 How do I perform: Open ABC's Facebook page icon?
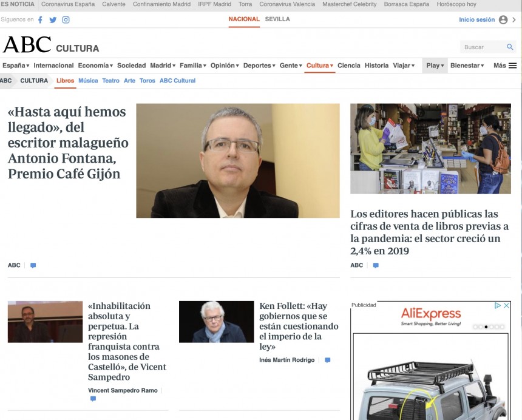[41, 19]
